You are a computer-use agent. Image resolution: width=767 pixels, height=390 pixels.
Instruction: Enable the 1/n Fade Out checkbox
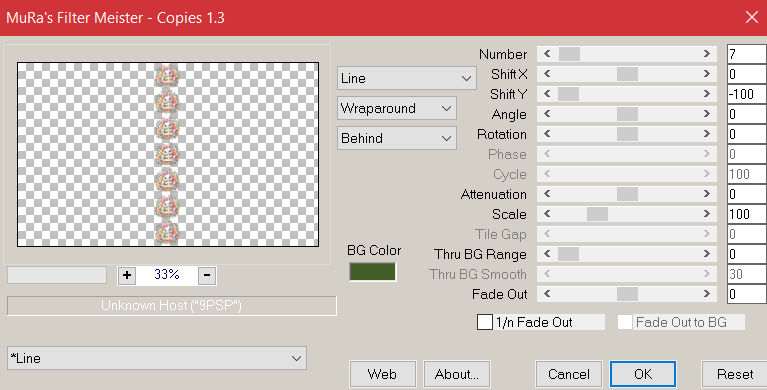[485, 322]
